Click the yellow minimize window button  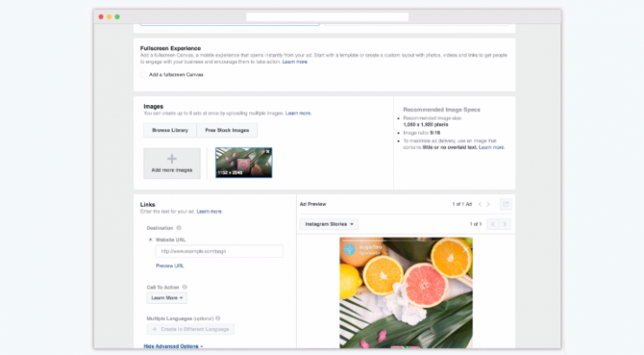coord(109,17)
